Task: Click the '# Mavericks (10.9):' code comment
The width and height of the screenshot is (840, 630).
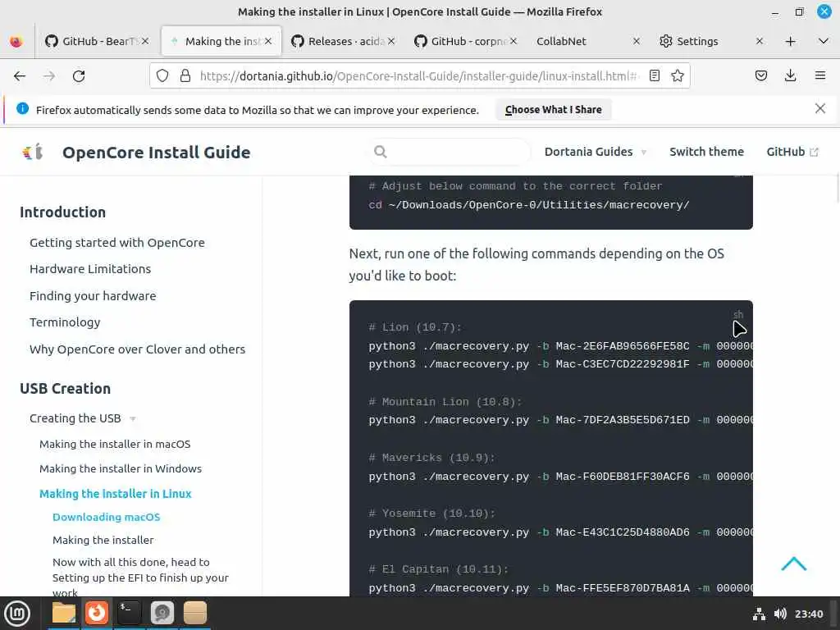Action: point(431,458)
